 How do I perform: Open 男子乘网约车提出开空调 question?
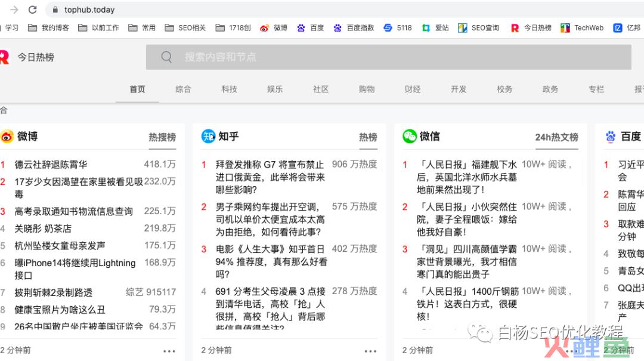[271, 220]
